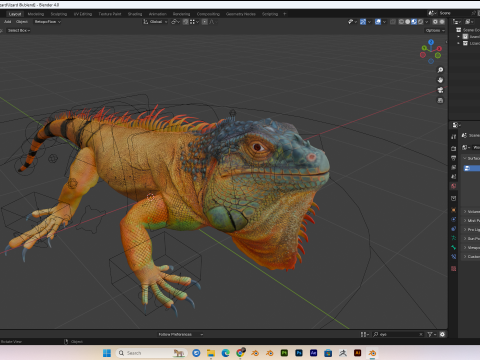Add a new workspace with plus tab
Screen dimensions: 480x360
[x=285, y=14]
